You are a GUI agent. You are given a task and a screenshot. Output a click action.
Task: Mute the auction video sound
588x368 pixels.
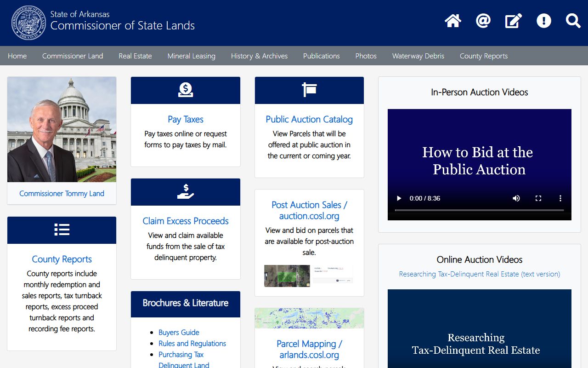tap(516, 198)
